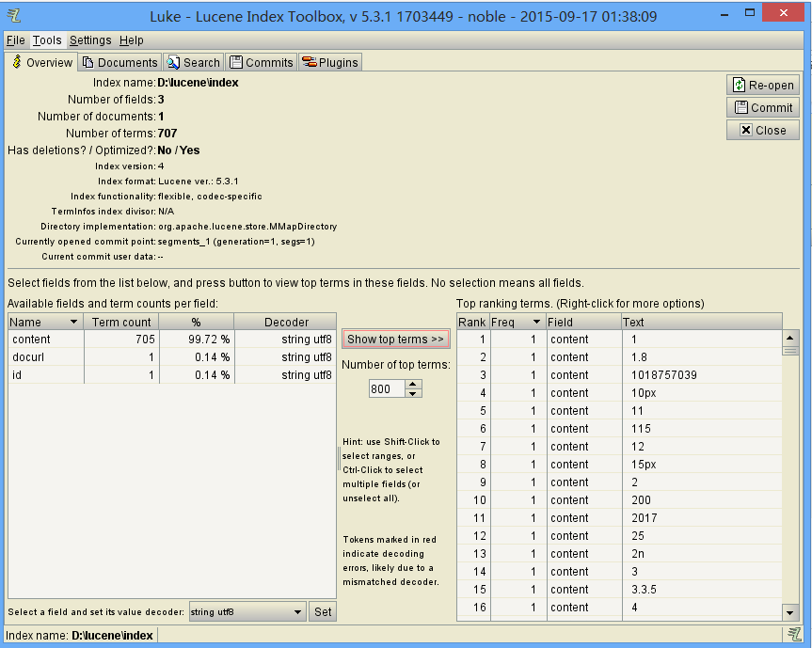Image resolution: width=812 pixels, height=648 pixels.
Task: Click the Set button for the decoder
Action: (x=322, y=611)
